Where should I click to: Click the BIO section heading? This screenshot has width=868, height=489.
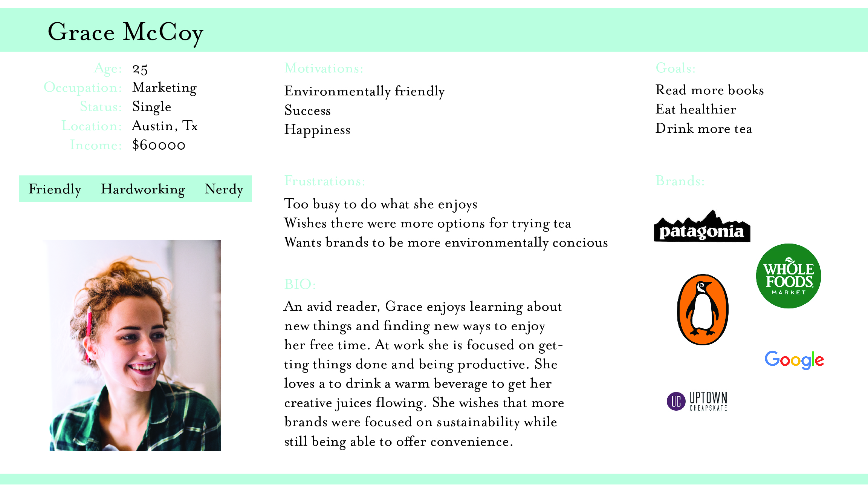pos(300,284)
